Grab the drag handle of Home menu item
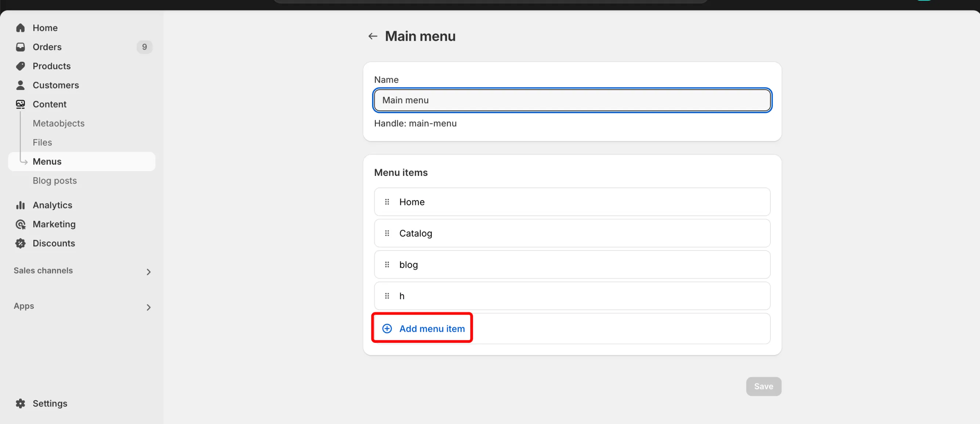The height and width of the screenshot is (424, 980). pyautogui.click(x=387, y=202)
